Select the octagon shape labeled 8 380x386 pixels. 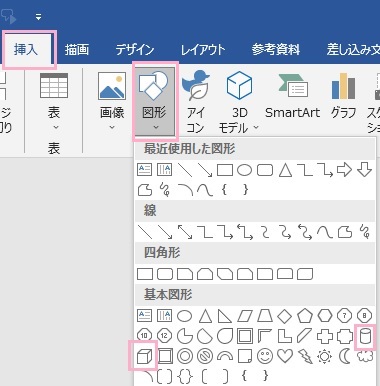click(x=364, y=315)
